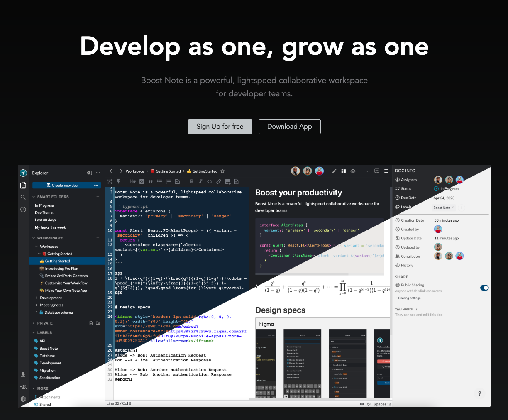Select the In Progress smart folder
This screenshot has height=420, width=508.
pos(44,205)
